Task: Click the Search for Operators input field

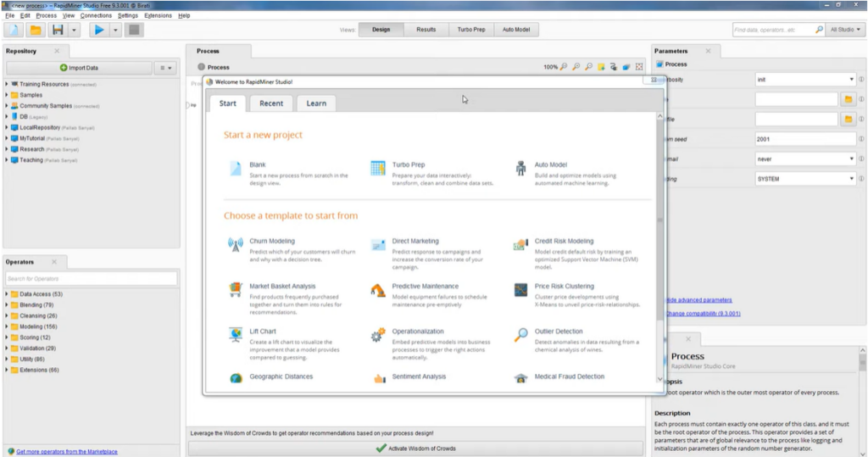Action: [x=92, y=279]
